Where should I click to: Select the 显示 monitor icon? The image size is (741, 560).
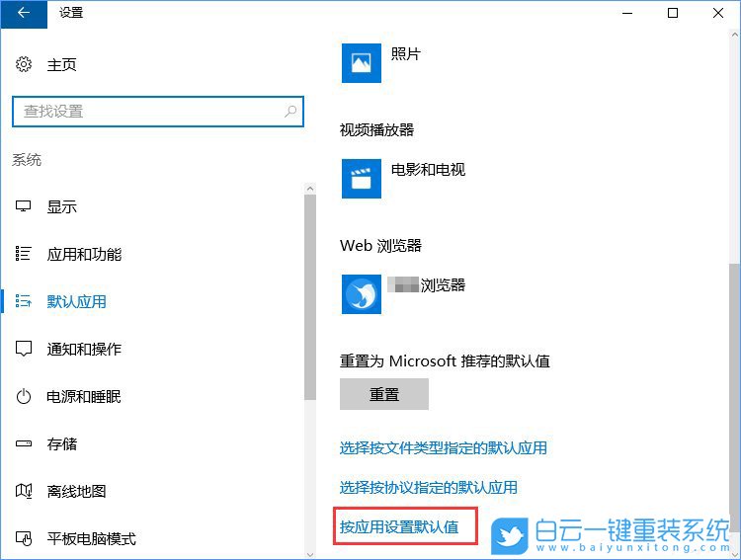point(23,206)
